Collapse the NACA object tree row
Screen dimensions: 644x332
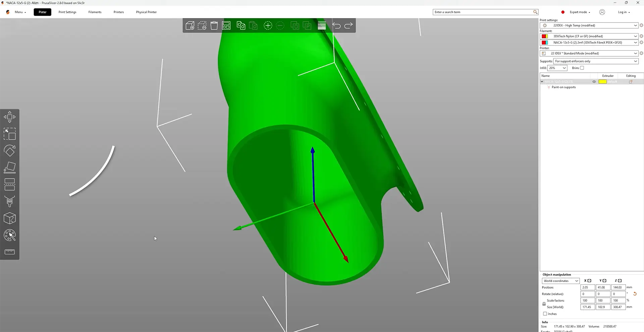(x=542, y=82)
